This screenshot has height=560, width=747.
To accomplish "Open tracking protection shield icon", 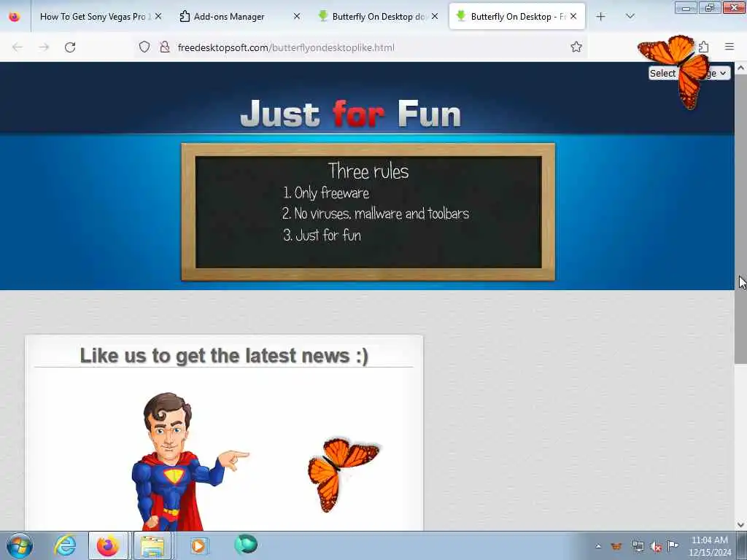I will [144, 47].
